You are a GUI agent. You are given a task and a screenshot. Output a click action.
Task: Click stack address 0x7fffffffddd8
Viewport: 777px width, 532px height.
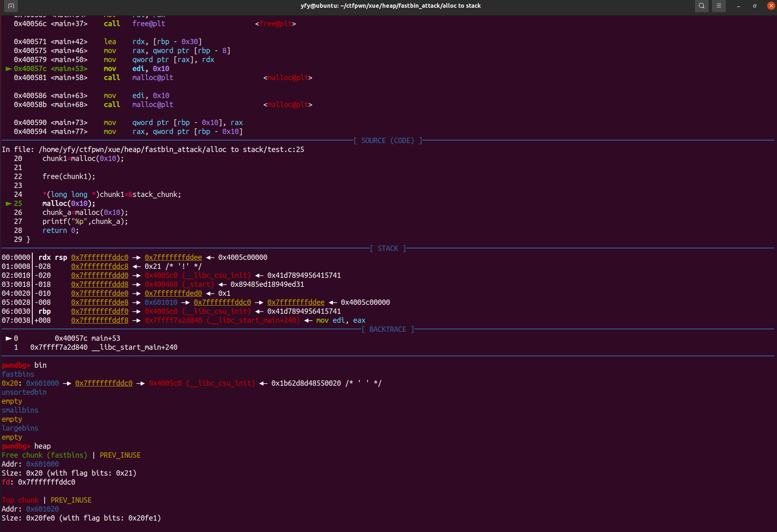(x=100, y=284)
